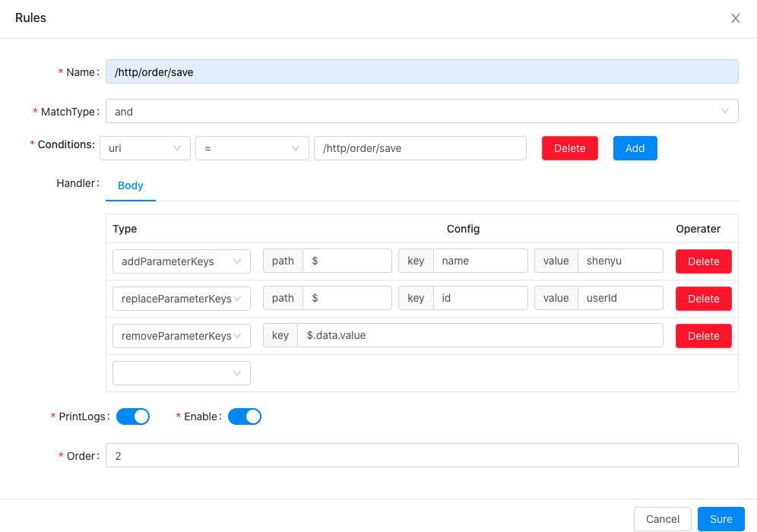This screenshot has height=532, width=757.
Task: Focus the Order input field
Action: point(421,455)
